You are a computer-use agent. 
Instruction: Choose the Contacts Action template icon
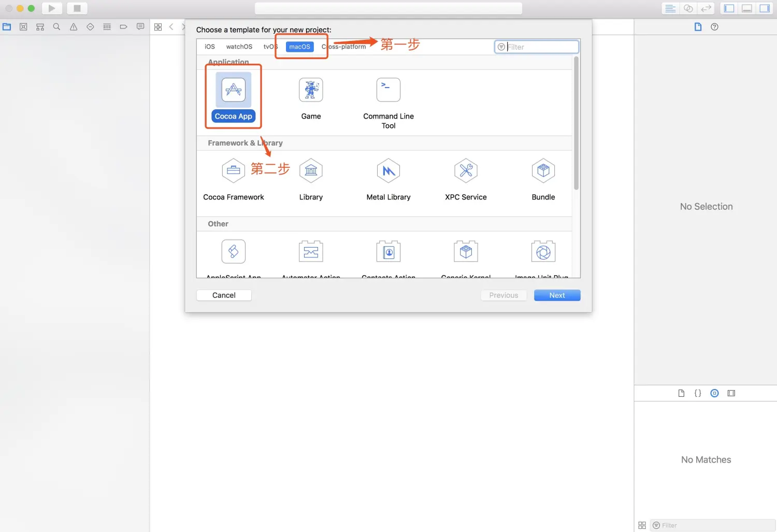coord(388,251)
